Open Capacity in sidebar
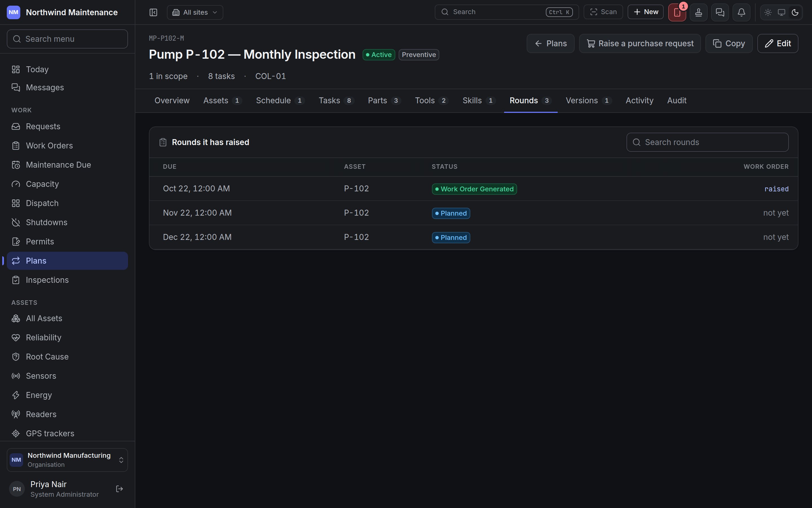Image resolution: width=812 pixels, height=508 pixels. pyautogui.click(x=67, y=184)
